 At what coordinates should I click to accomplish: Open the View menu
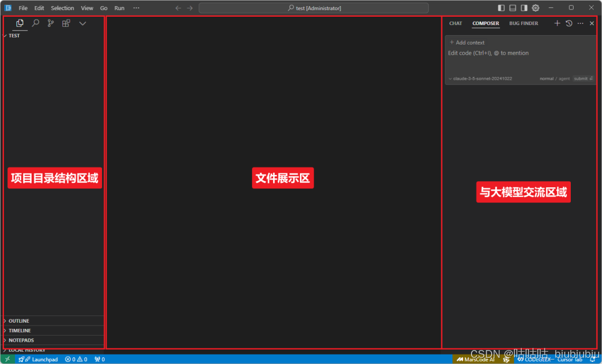[87, 8]
